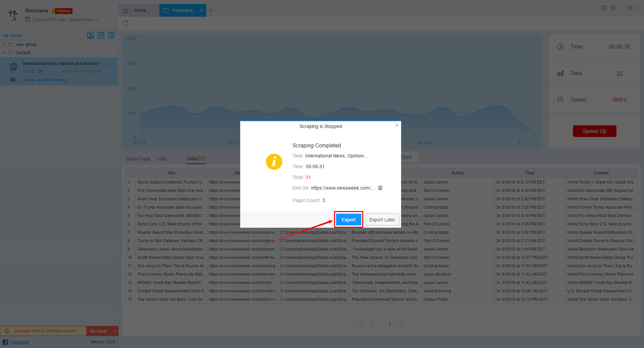This screenshot has height=348, width=644.
Task: Go to the previous page arrow
Action: click(x=361, y=323)
